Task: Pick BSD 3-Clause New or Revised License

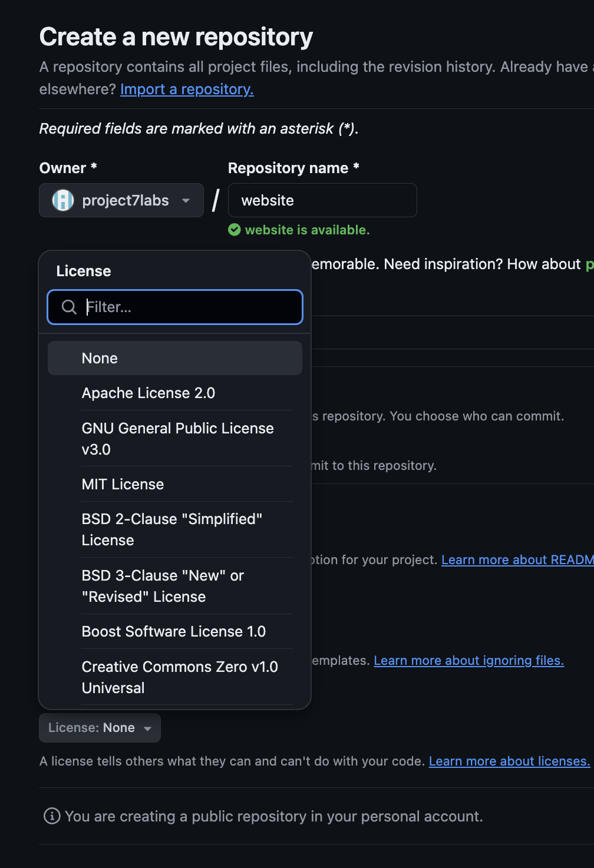Action: (175, 586)
